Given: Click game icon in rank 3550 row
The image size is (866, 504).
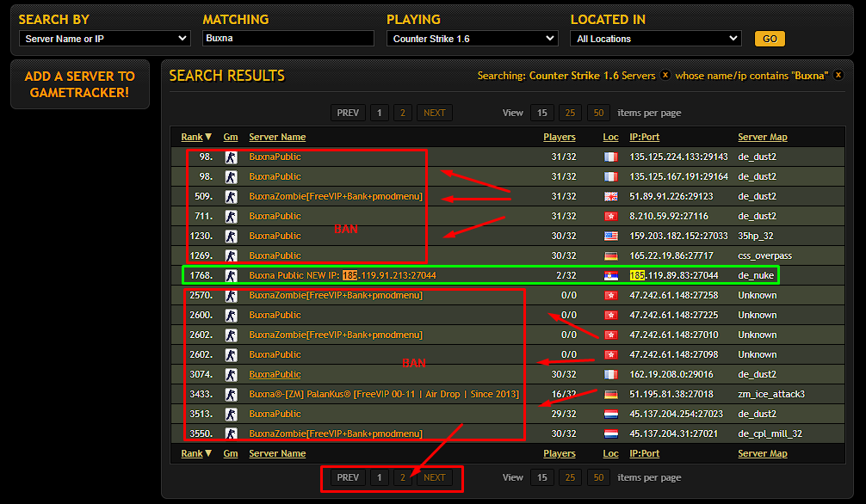Looking at the screenshot, I should coord(231,433).
